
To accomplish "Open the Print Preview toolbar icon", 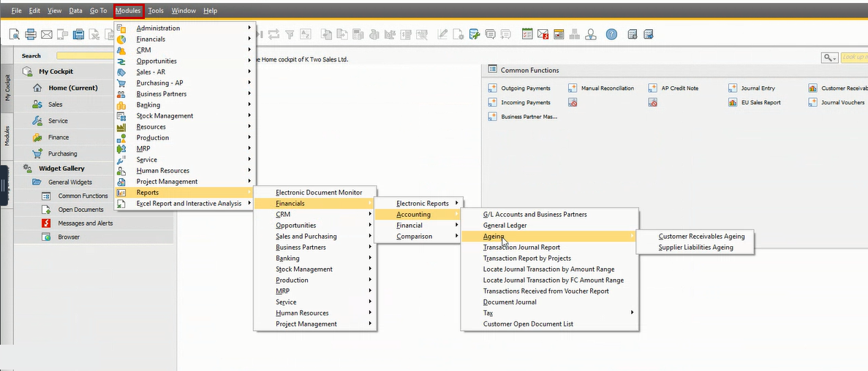I will coord(15,34).
